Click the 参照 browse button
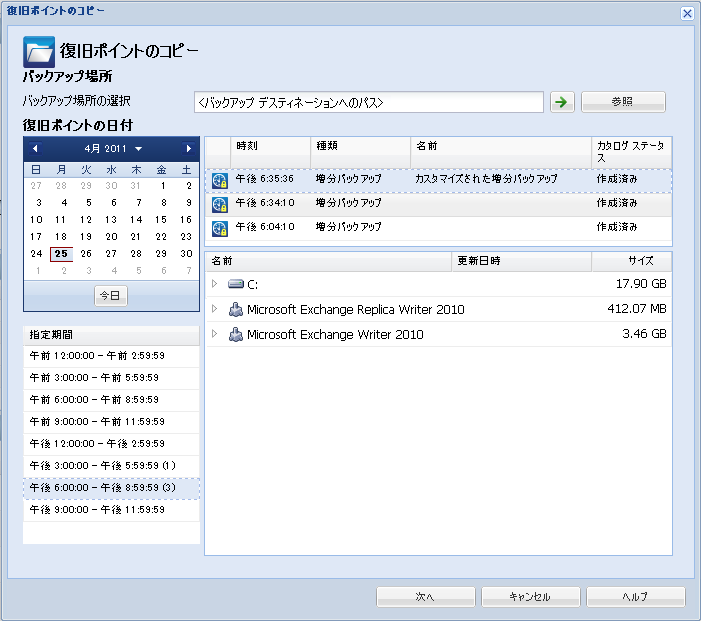Viewport: 701px width, 621px height. point(623,102)
